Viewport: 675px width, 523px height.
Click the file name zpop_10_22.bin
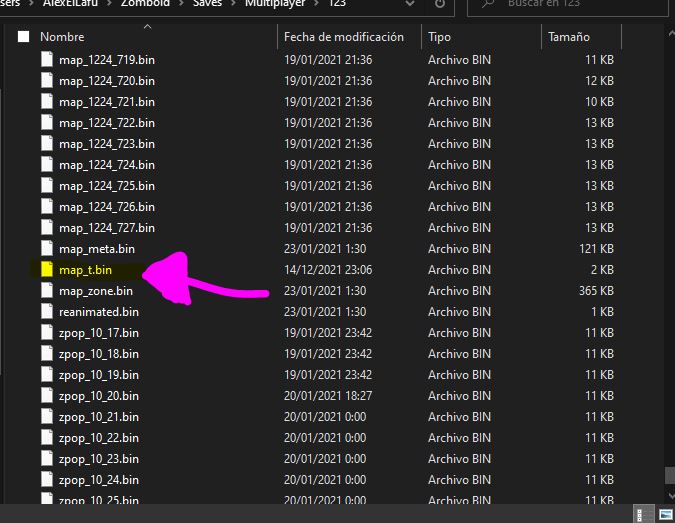point(99,438)
